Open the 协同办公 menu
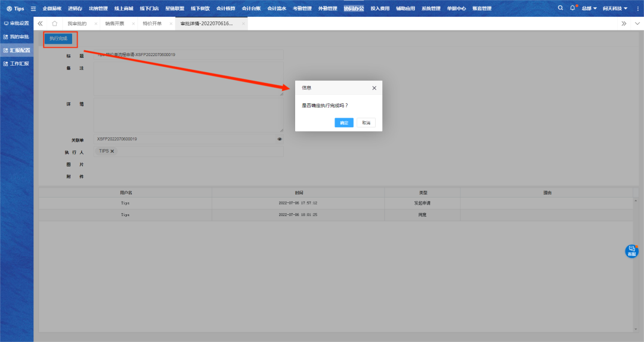This screenshot has height=342, width=644. click(x=354, y=8)
